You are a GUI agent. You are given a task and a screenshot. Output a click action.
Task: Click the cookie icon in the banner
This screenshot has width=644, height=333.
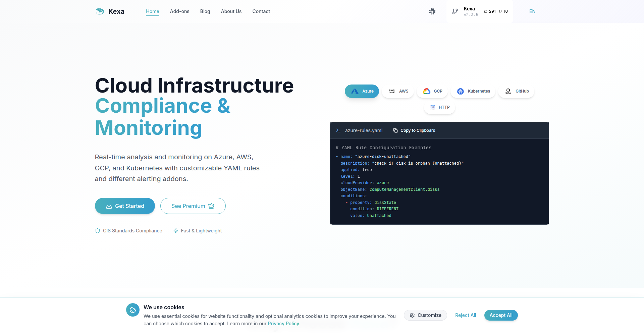[x=133, y=310]
